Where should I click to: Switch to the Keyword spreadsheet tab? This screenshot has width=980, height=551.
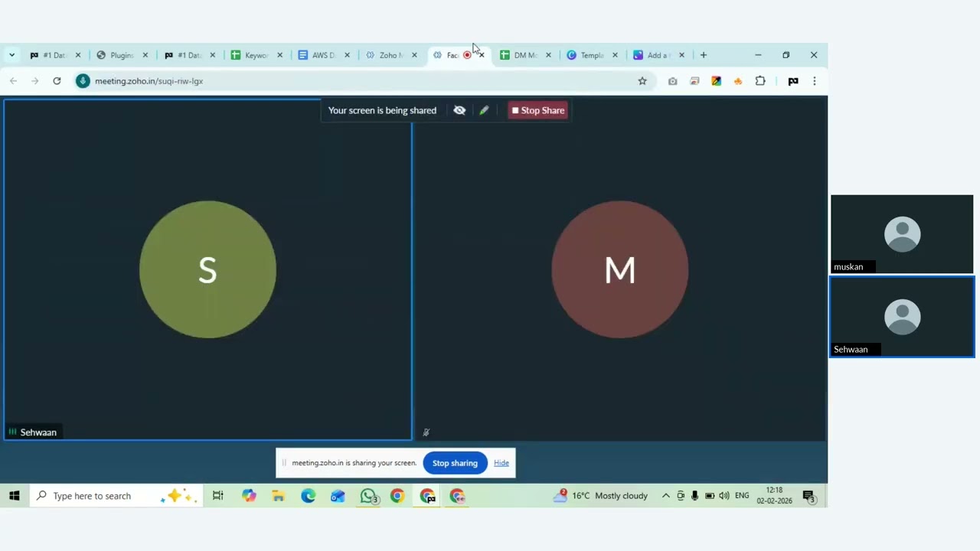pyautogui.click(x=256, y=55)
